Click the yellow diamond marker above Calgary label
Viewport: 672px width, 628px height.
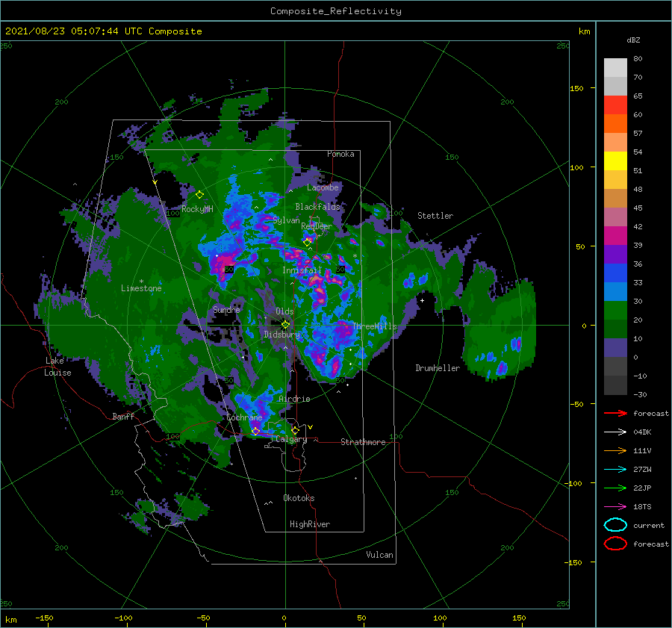tap(295, 430)
